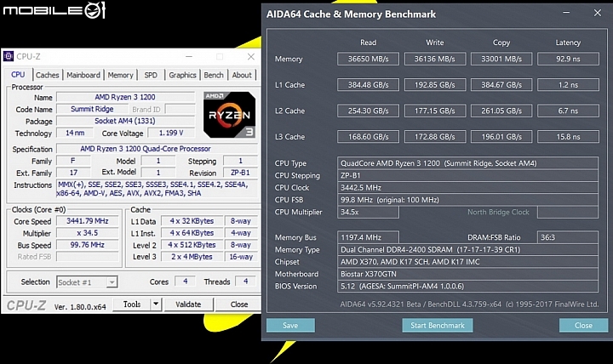Screen dimensions: 613x364
Task: Click Save in AIDA64 window
Action: pyautogui.click(x=290, y=326)
